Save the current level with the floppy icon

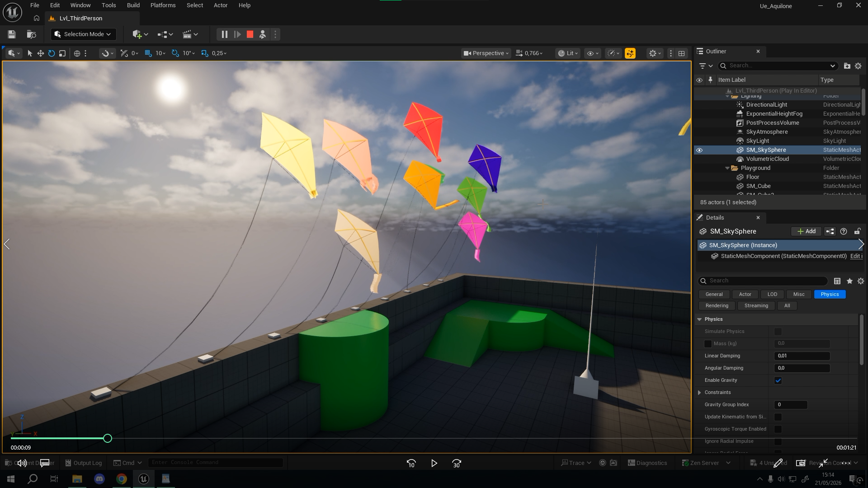[x=12, y=34]
